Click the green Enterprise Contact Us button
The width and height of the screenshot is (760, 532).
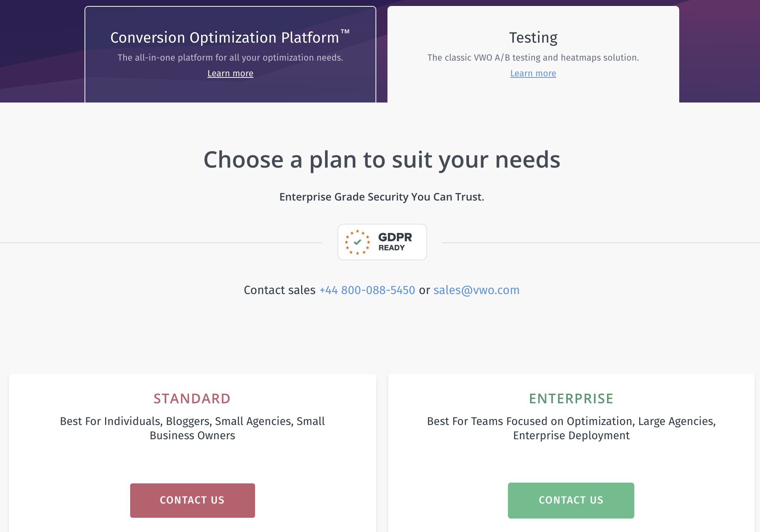(571, 500)
